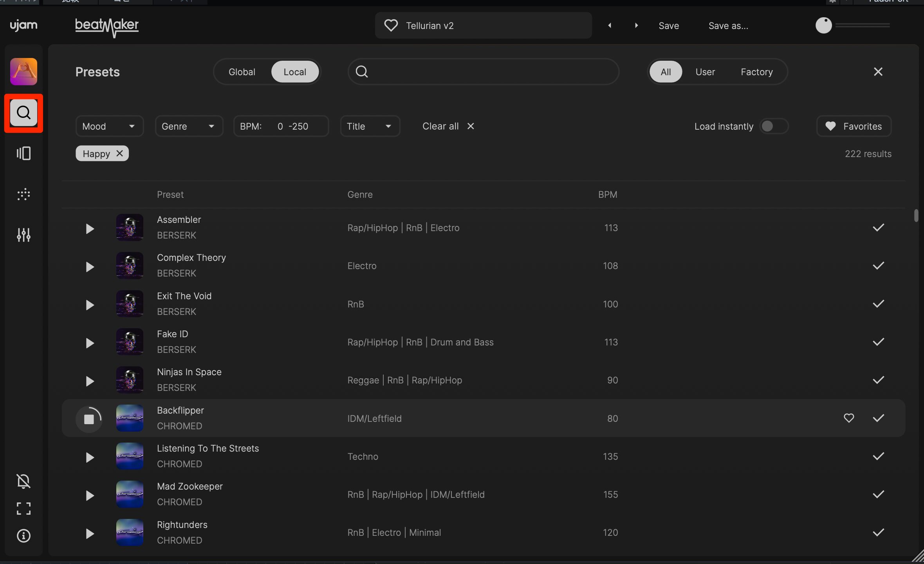
Task: Click Clear all filters
Action: 448,126
